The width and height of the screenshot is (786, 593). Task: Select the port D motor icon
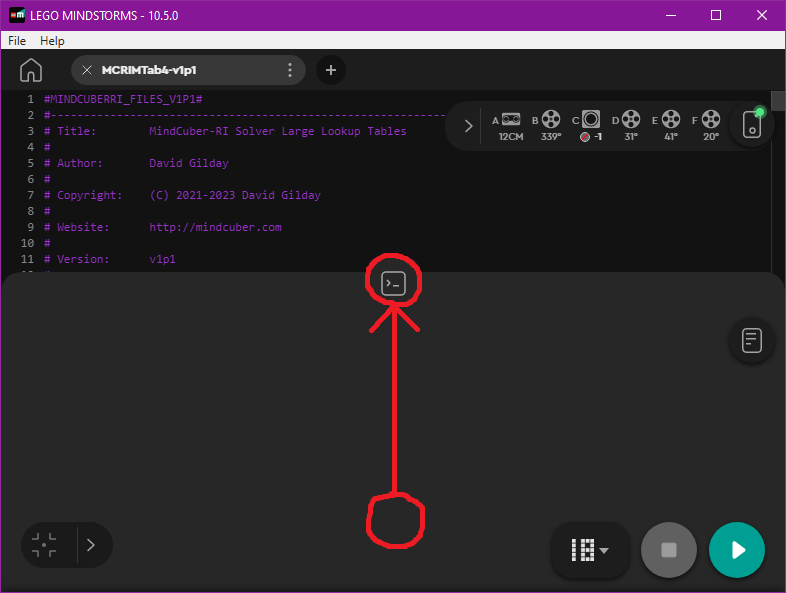click(x=631, y=119)
